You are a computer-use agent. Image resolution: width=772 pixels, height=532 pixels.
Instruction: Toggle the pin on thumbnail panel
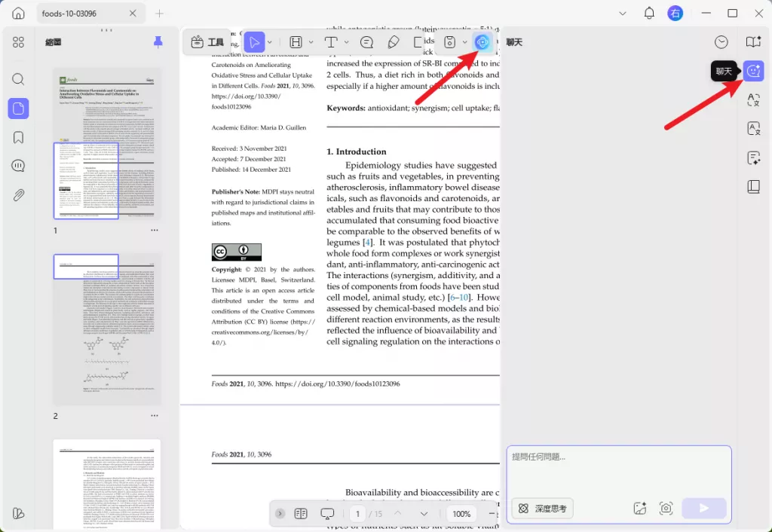pyautogui.click(x=158, y=42)
